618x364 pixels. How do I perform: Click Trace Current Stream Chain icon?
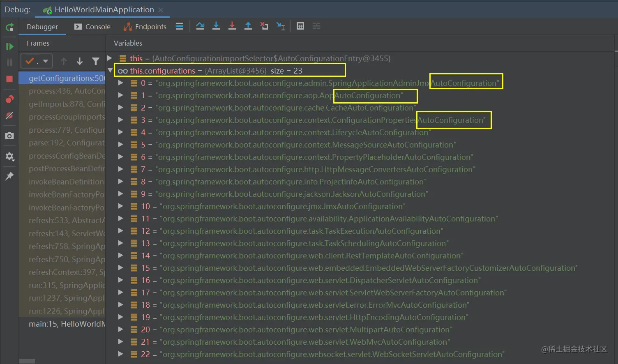(x=316, y=26)
